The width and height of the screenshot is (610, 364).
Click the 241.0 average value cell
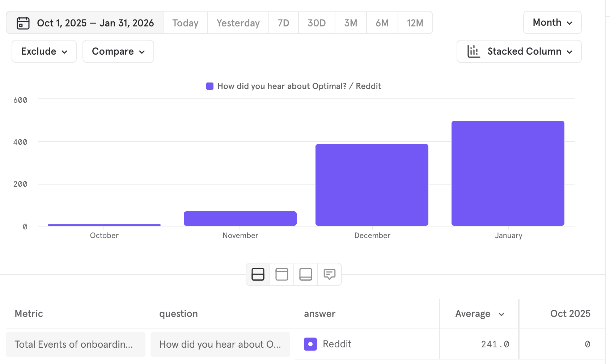[x=495, y=344]
